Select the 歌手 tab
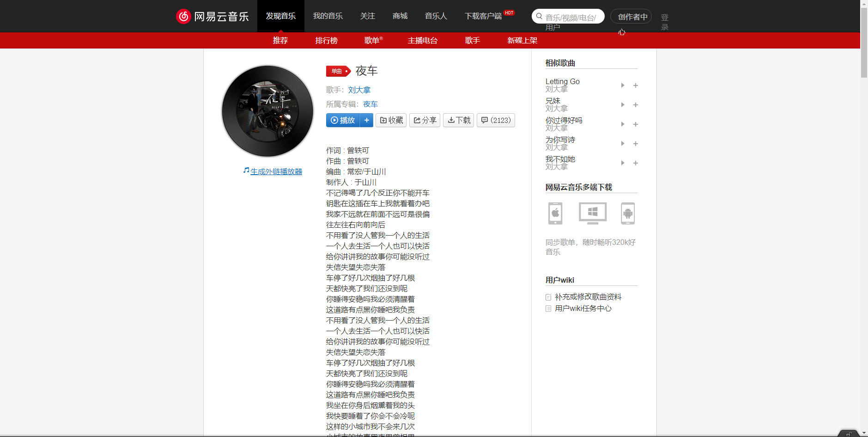Image resolution: width=868 pixels, height=437 pixels. pyautogui.click(x=472, y=41)
